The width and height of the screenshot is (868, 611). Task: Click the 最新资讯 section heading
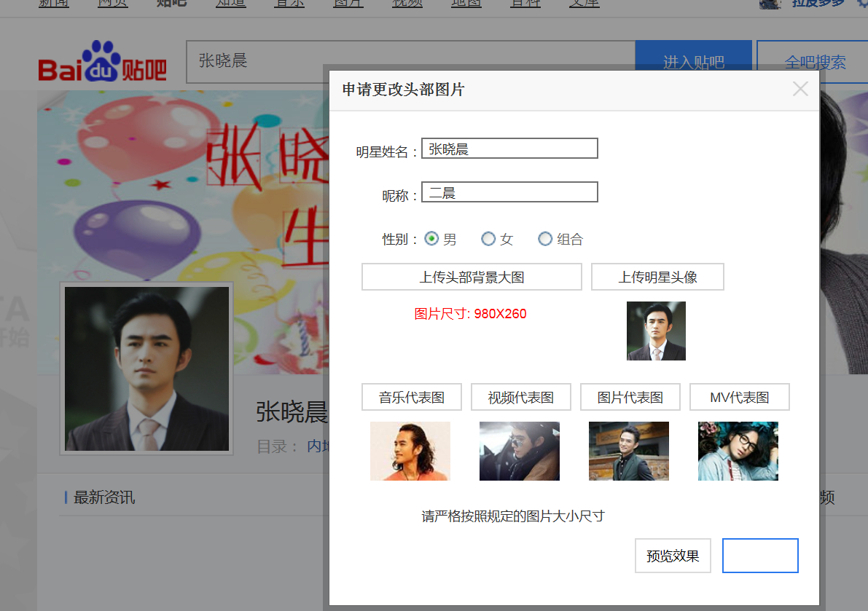pos(104,497)
